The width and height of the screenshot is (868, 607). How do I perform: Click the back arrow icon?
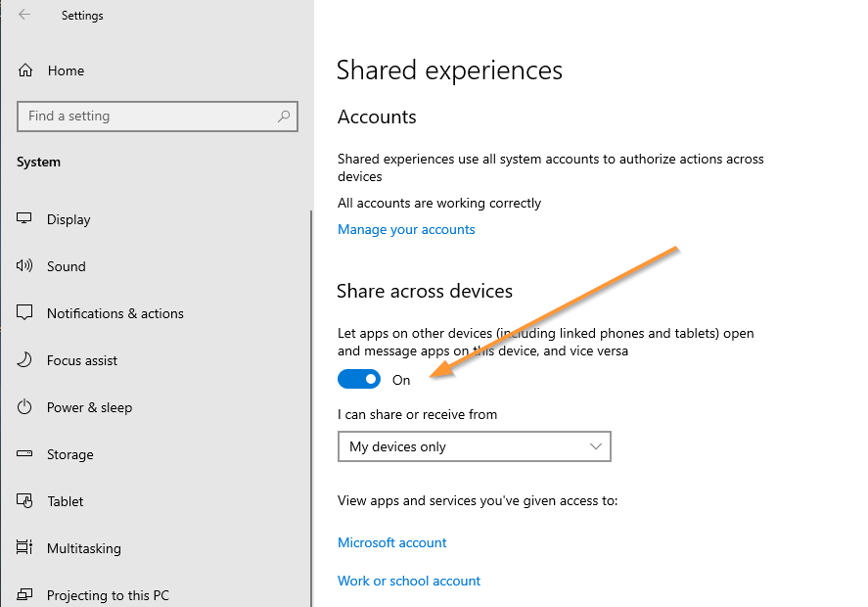[x=24, y=15]
